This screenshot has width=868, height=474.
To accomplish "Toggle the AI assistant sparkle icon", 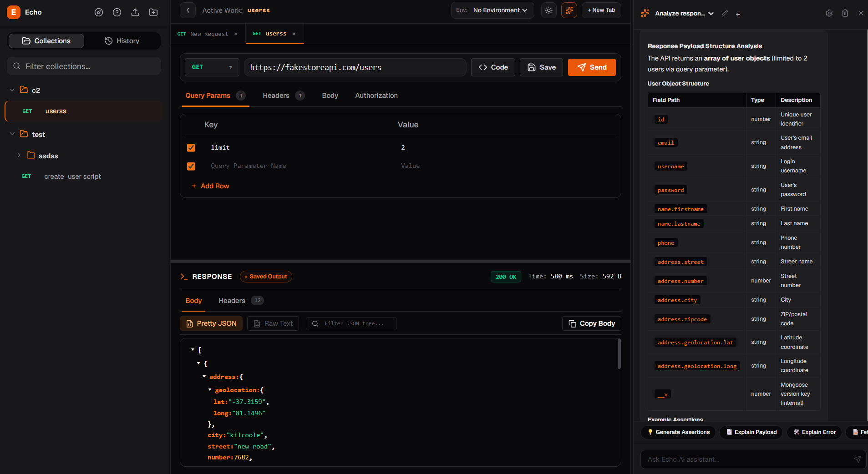I will [569, 10].
